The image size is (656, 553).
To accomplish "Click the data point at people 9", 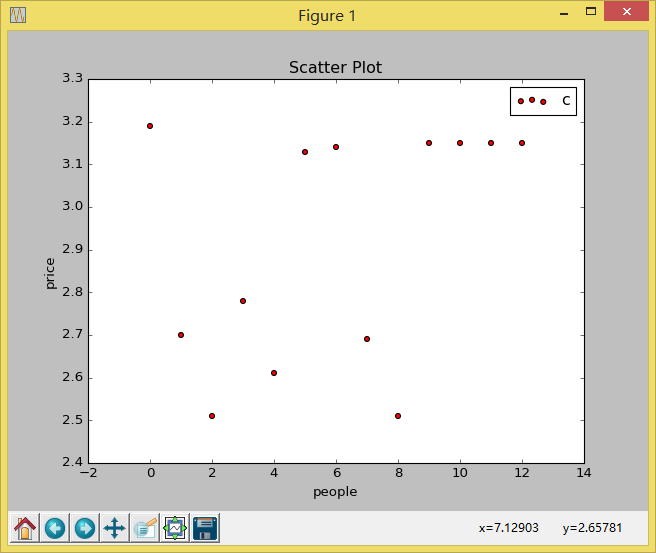I will pos(429,143).
